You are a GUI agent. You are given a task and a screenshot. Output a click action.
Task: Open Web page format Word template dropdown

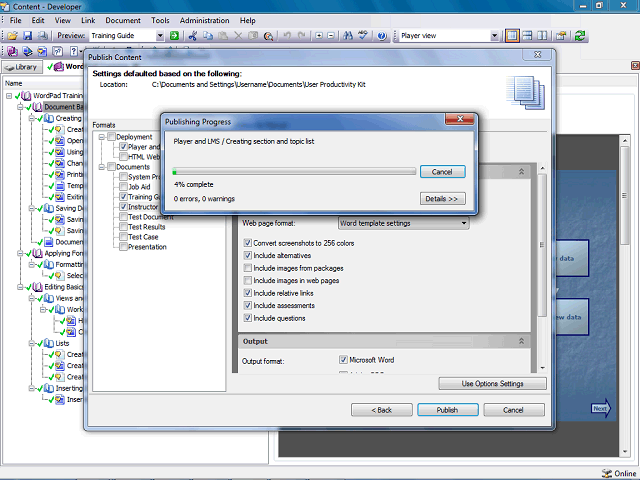[x=403, y=223]
